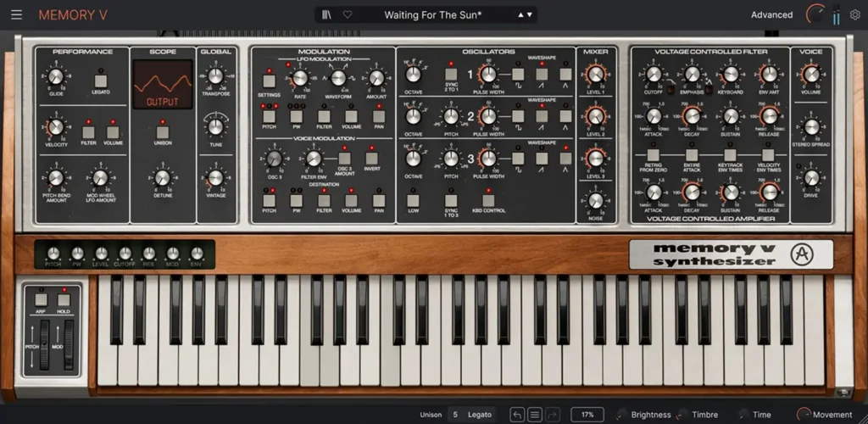
Task: Toggle oscillator 3 Low button
Action: tap(413, 200)
